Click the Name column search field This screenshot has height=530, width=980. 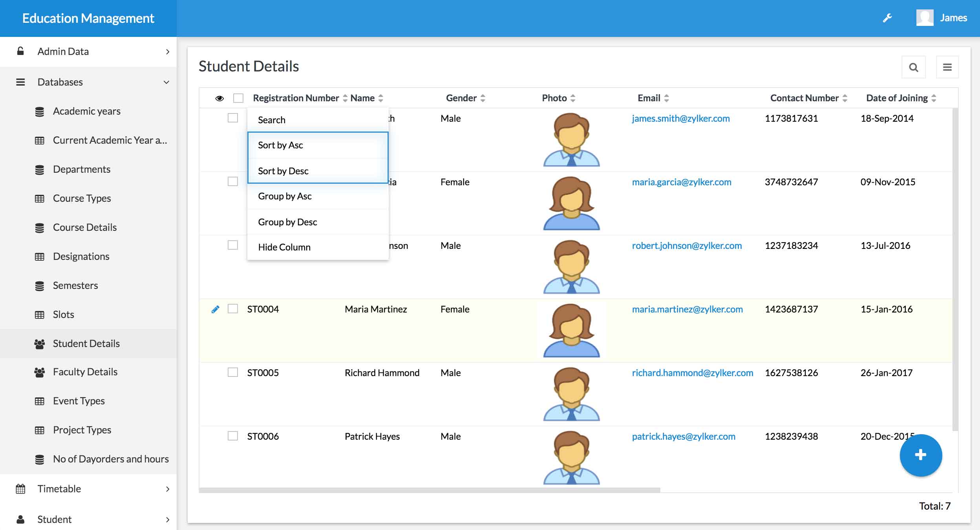click(x=317, y=119)
